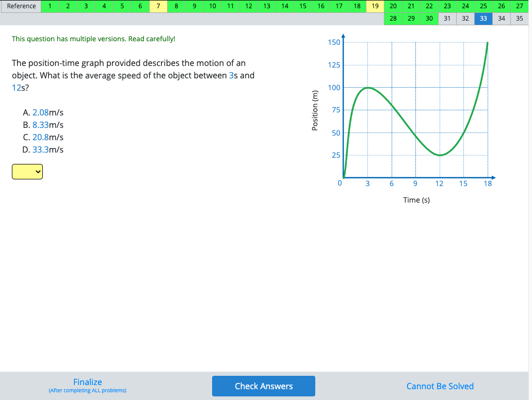The image size is (532, 400).
Task: Go to question 6
Action: (x=140, y=6)
